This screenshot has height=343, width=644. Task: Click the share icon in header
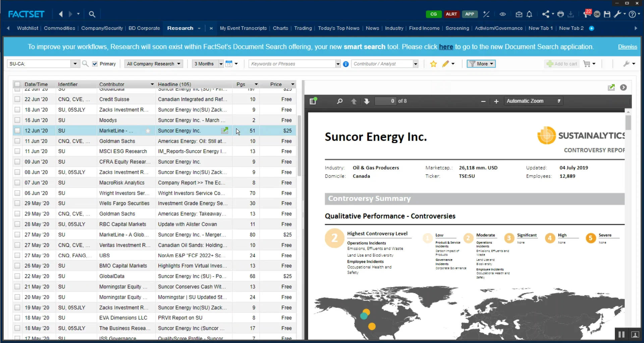click(x=546, y=14)
